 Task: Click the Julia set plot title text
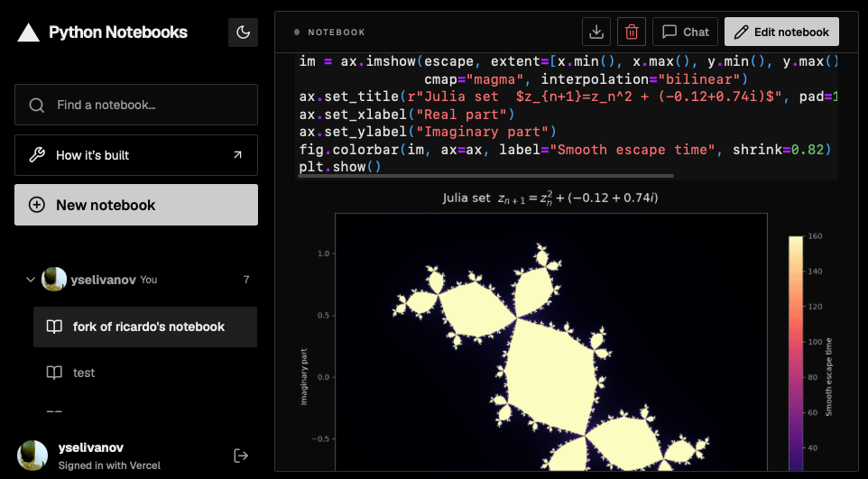(x=550, y=198)
